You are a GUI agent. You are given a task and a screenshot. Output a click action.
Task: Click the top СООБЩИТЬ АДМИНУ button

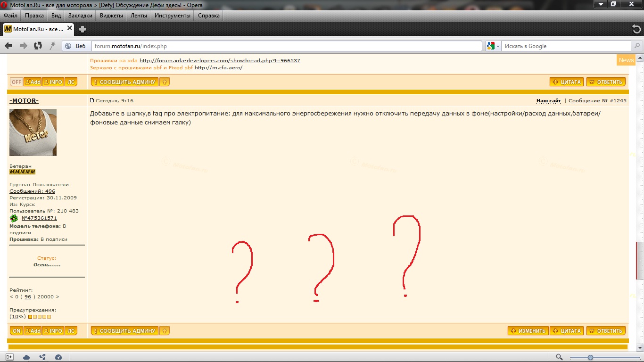[124, 82]
